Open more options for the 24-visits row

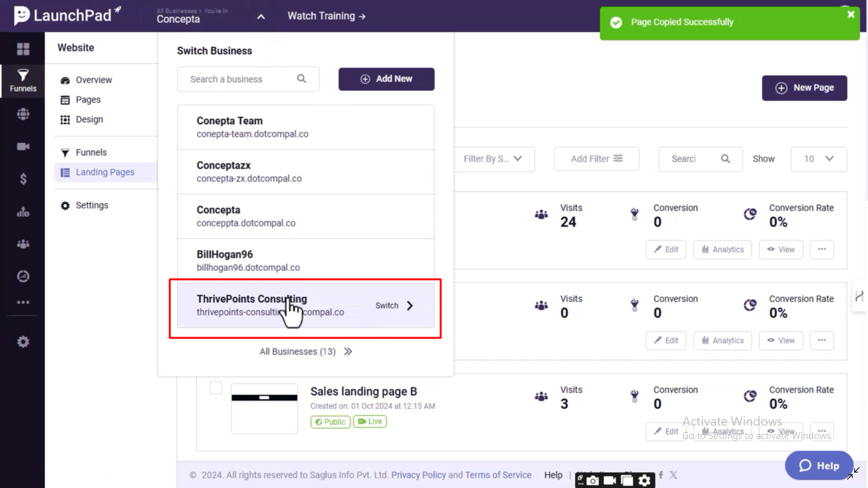[822, 249]
